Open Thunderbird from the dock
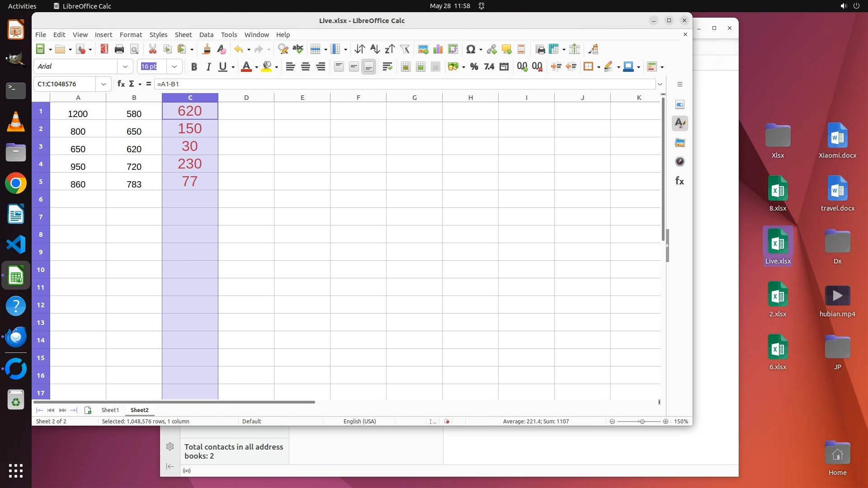The width and height of the screenshot is (868, 488). [x=16, y=337]
